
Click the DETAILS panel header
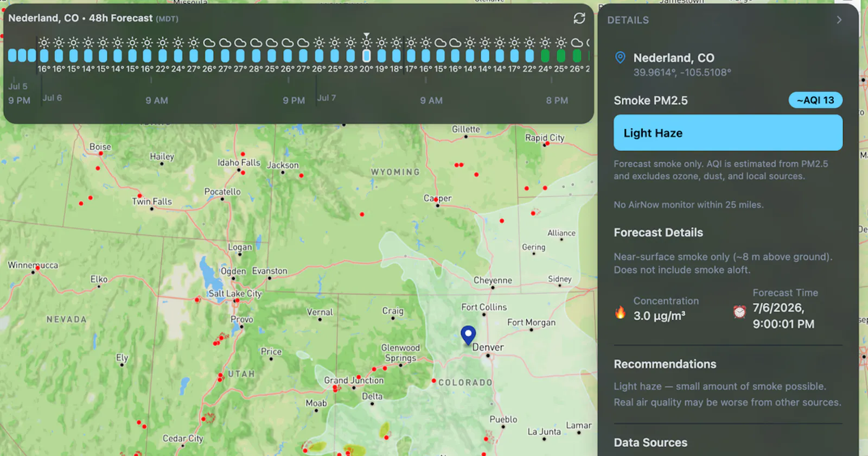tap(628, 20)
